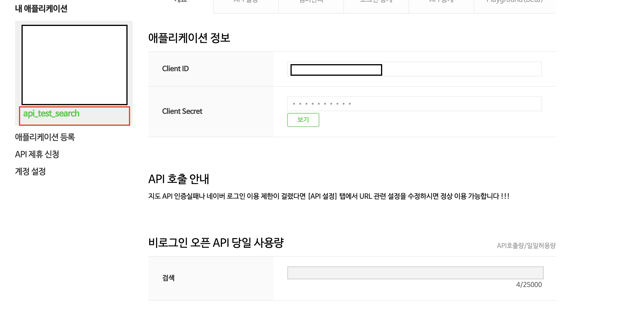Click the 보기 button to reveal the secret
The width and height of the screenshot is (644, 334).
click(303, 120)
